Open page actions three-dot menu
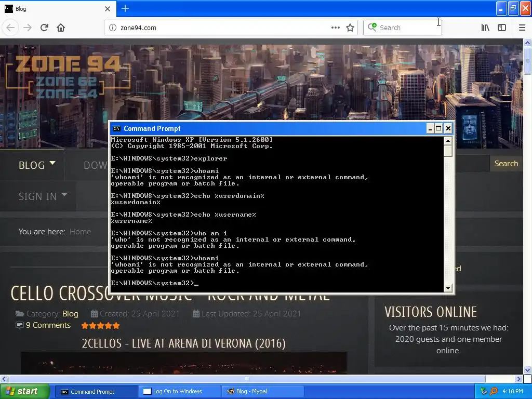This screenshot has height=399, width=532. point(335,28)
